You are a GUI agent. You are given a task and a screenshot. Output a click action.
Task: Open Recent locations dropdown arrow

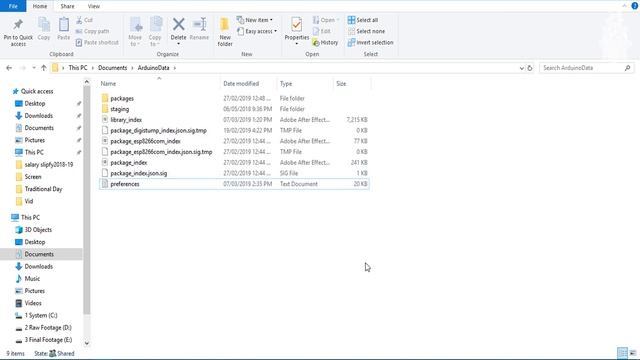pos(34,68)
